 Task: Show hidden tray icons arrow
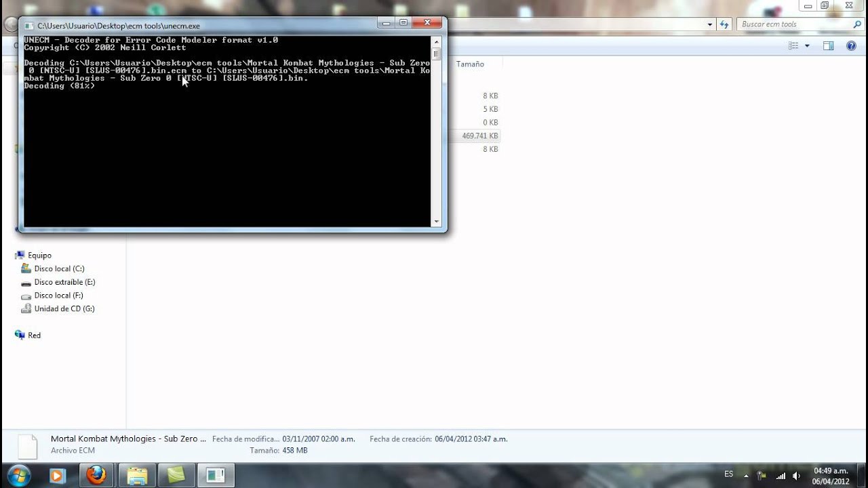point(747,475)
